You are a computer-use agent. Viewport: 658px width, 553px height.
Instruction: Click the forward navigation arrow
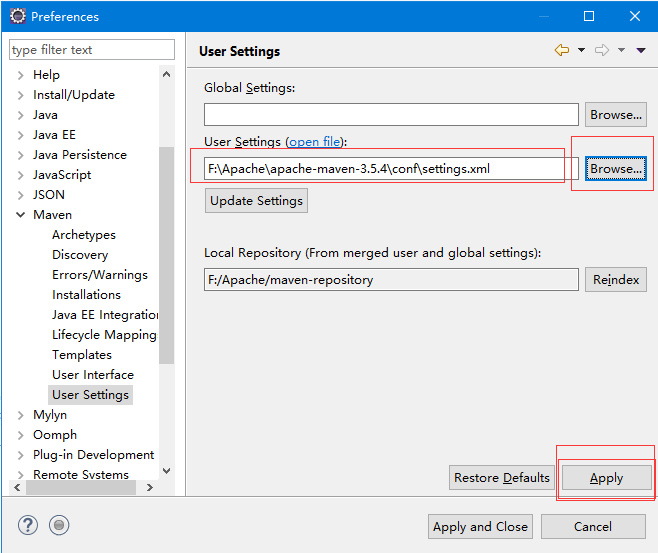point(602,50)
